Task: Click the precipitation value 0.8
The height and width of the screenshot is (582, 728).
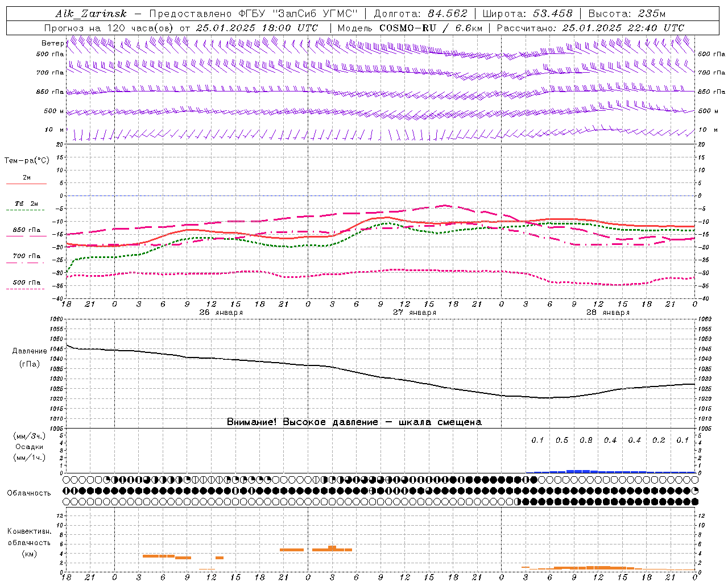Action: click(586, 440)
